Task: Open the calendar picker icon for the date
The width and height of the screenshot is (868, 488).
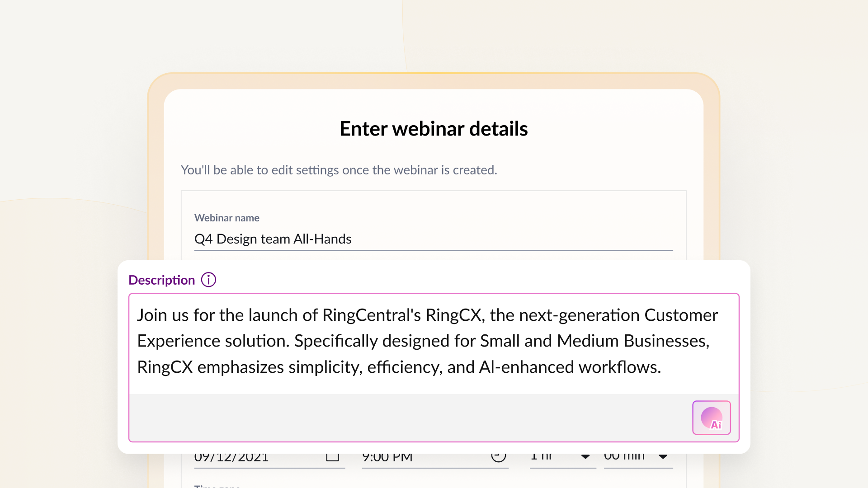Action: 332,457
